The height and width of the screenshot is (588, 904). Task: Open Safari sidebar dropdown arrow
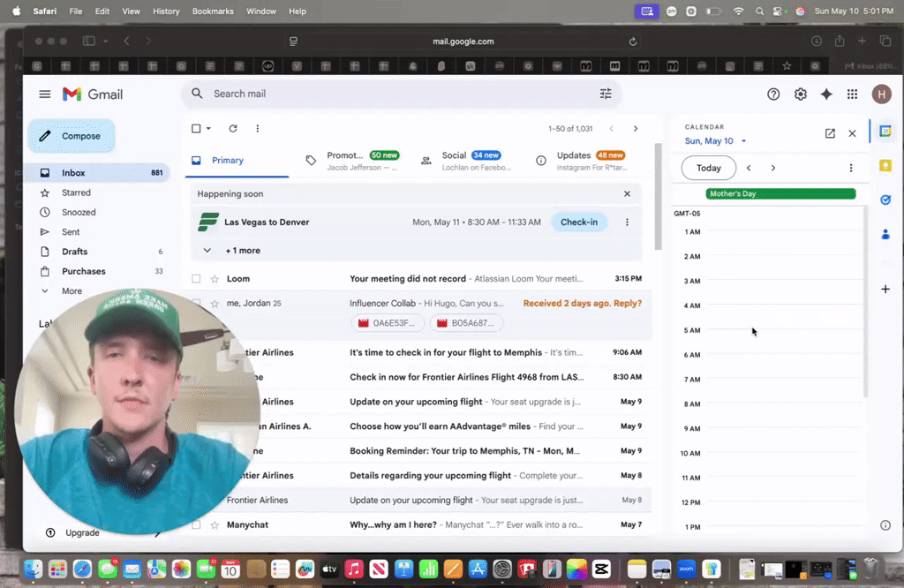point(106,41)
